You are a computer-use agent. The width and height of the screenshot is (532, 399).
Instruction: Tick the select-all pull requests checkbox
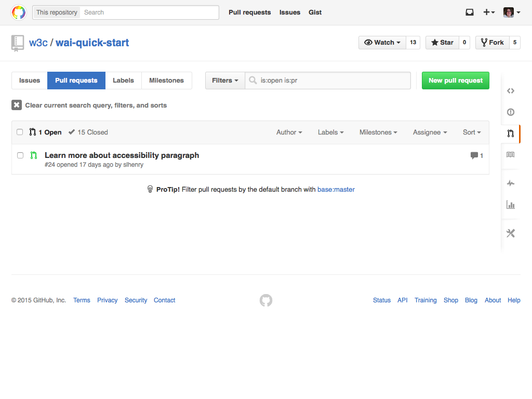tap(20, 132)
